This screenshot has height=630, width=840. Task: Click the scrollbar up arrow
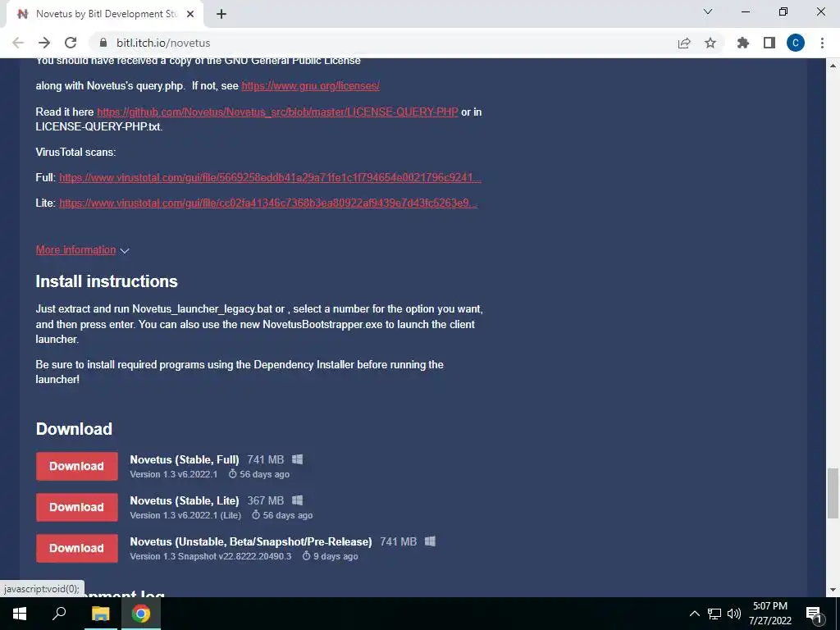coord(833,66)
